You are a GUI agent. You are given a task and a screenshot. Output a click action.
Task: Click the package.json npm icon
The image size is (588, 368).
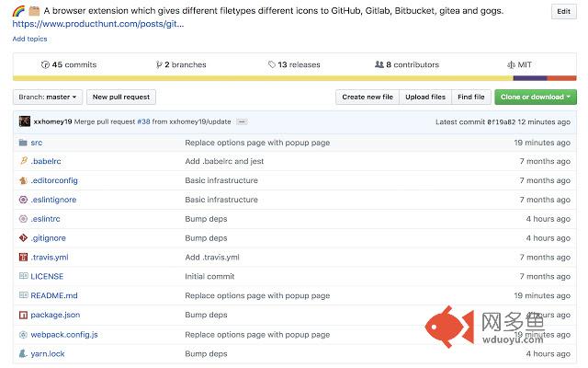pos(23,315)
